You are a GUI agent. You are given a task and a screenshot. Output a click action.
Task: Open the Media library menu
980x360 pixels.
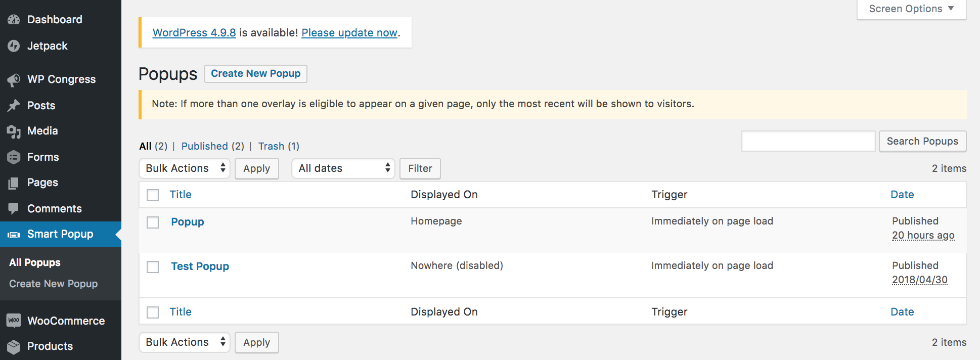pyautogui.click(x=42, y=131)
